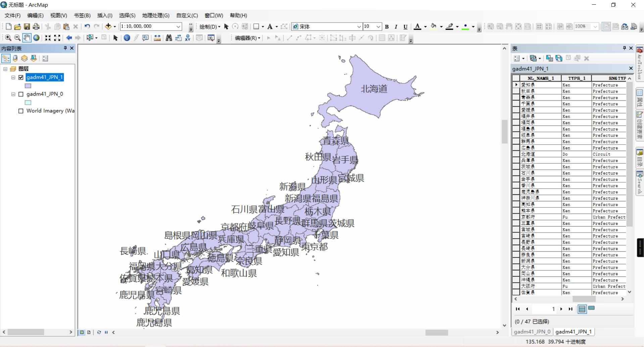Open the font name dropdown
644x347 pixels.
tap(359, 27)
